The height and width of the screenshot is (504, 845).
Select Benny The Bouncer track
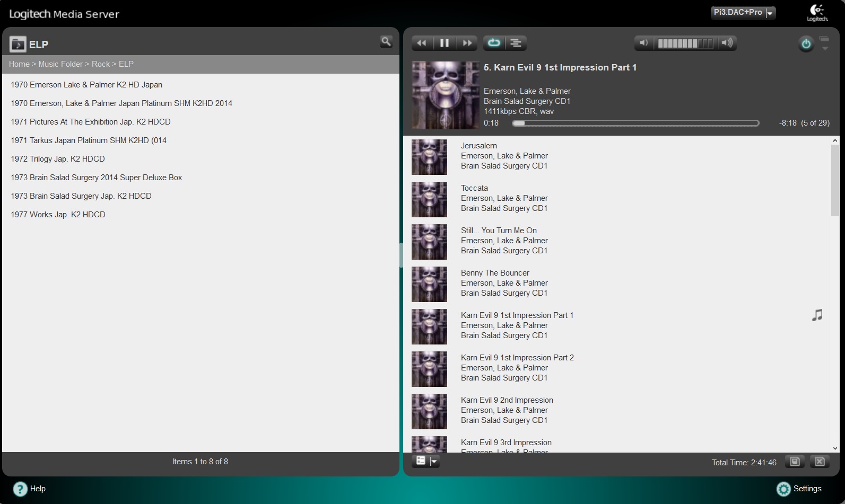coord(495,273)
